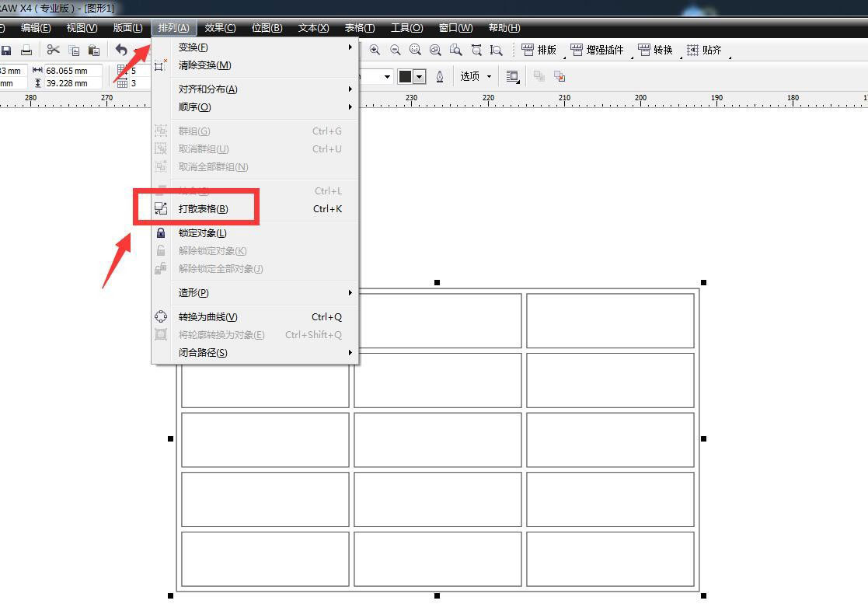
Task: Expand the 顺序(O) submenu
Action: point(193,106)
